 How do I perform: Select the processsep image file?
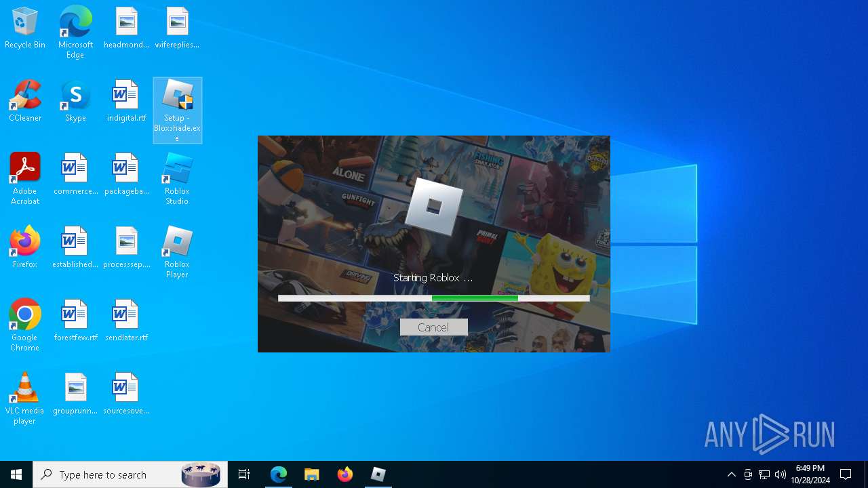point(126,248)
